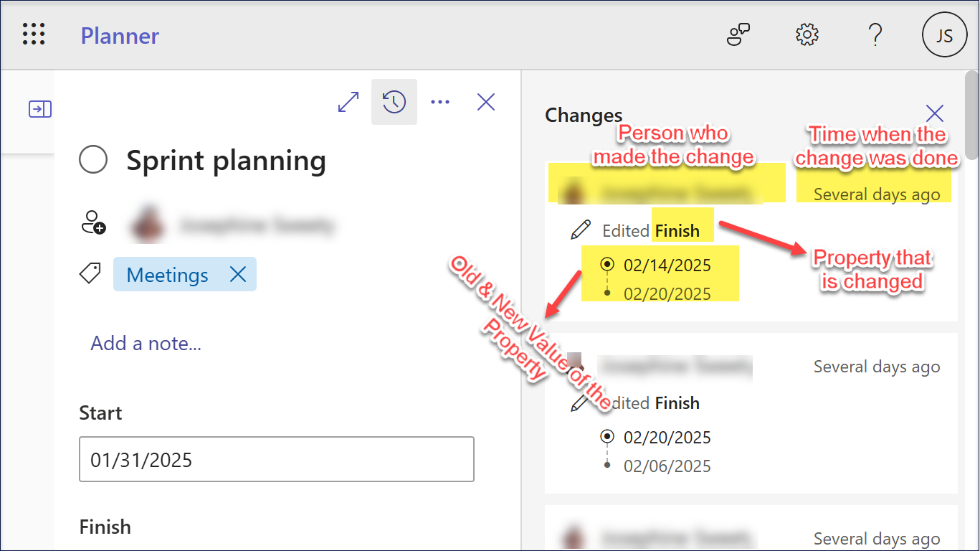Click the Add a note field
Image resolution: width=980 pixels, height=551 pixels.
pyautogui.click(x=146, y=344)
